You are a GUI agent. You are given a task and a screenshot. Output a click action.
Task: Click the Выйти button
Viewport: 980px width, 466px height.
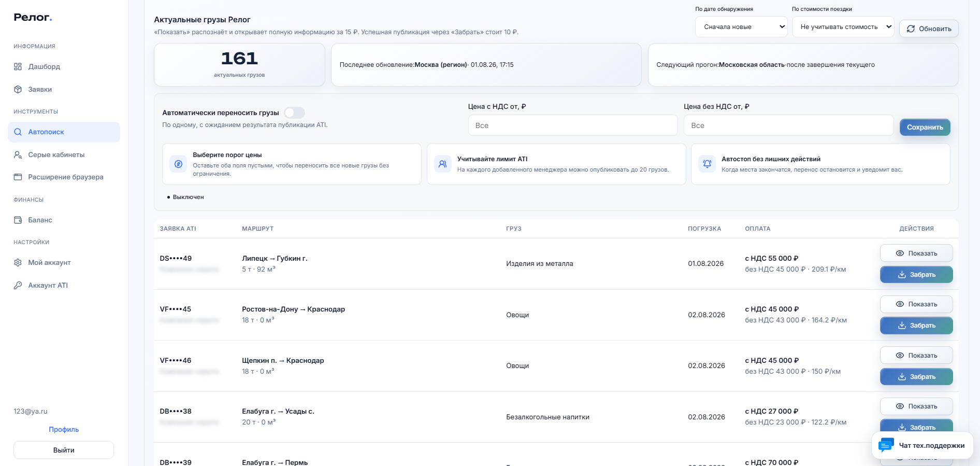pos(64,450)
